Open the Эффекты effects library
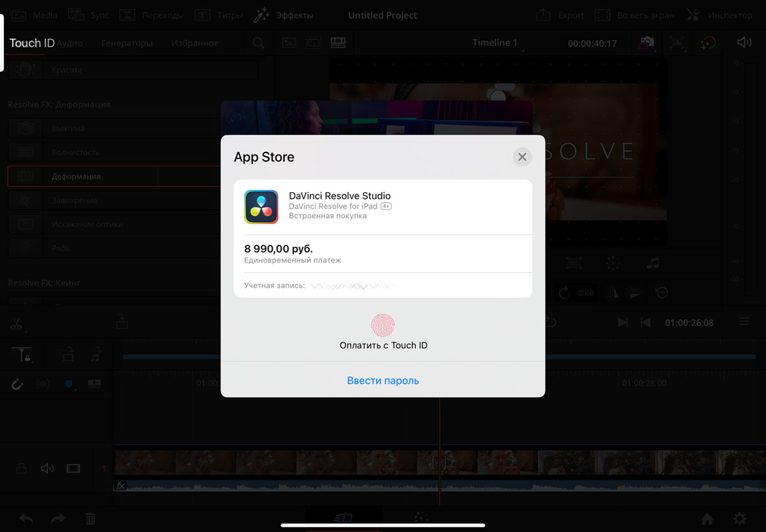The height and width of the screenshot is (532, 766). pyautogui.click(x=283, y=15)
